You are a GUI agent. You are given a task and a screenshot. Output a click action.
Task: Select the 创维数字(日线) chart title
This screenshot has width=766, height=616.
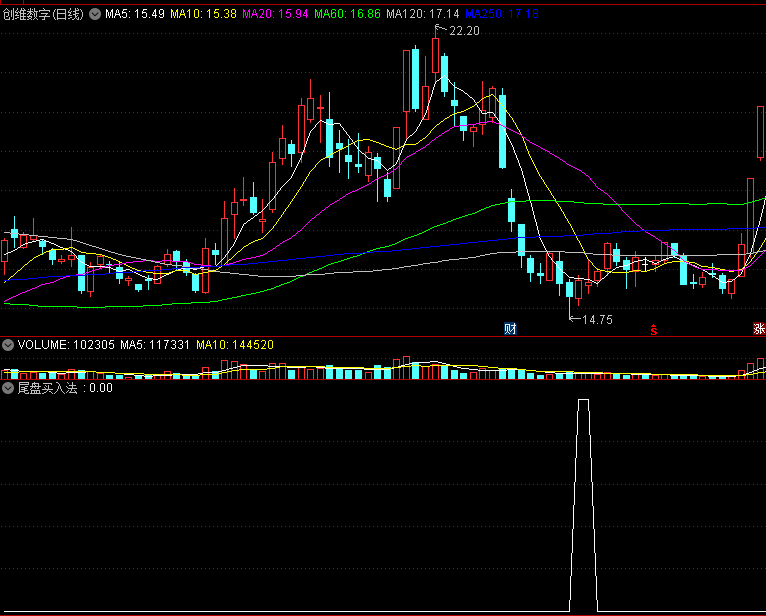[43, 14]
